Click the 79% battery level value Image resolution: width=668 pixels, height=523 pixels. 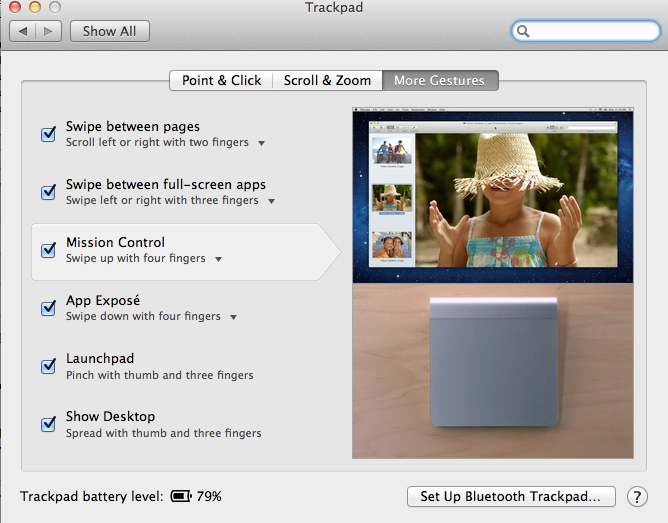pos(209,497)
